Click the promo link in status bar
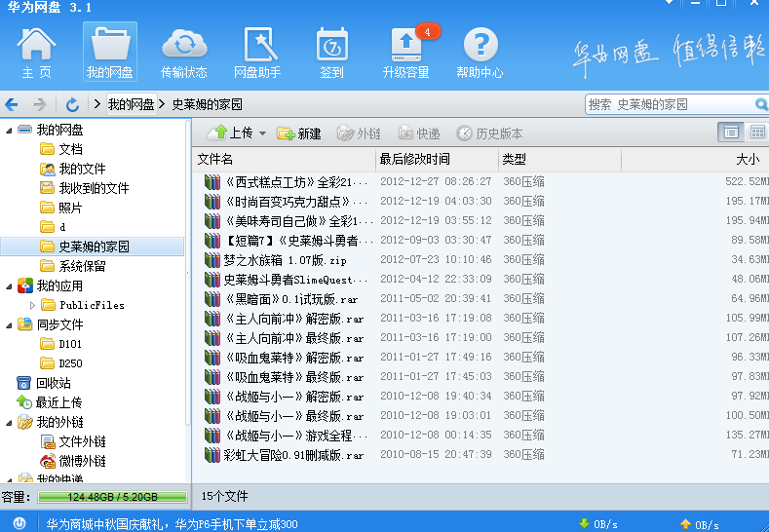This screenshot has width=769, height=532. [x=173, y=524]
